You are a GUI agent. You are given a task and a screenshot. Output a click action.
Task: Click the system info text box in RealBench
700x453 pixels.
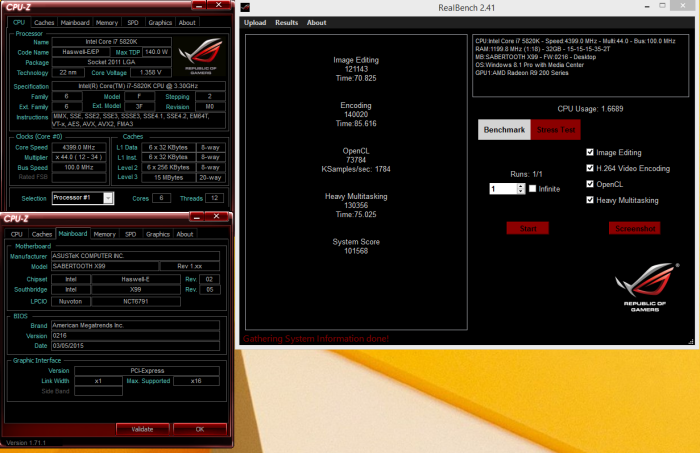point(580,66)
